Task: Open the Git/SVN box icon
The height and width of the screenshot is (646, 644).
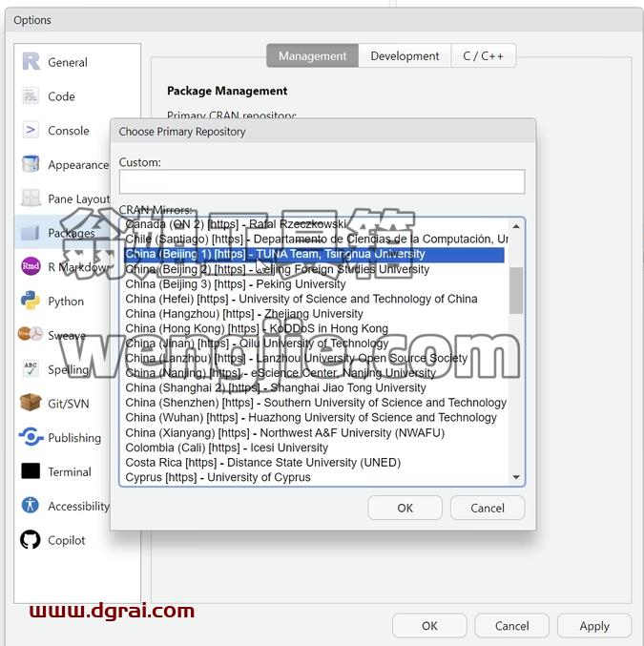Action: (x=31, y=403)
